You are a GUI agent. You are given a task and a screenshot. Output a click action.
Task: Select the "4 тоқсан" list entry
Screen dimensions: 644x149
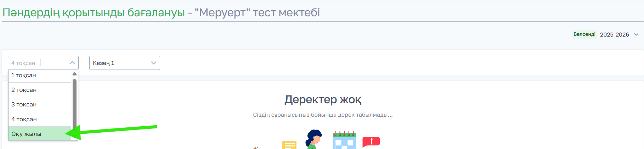pyautogui.click(x=40, y=120)
